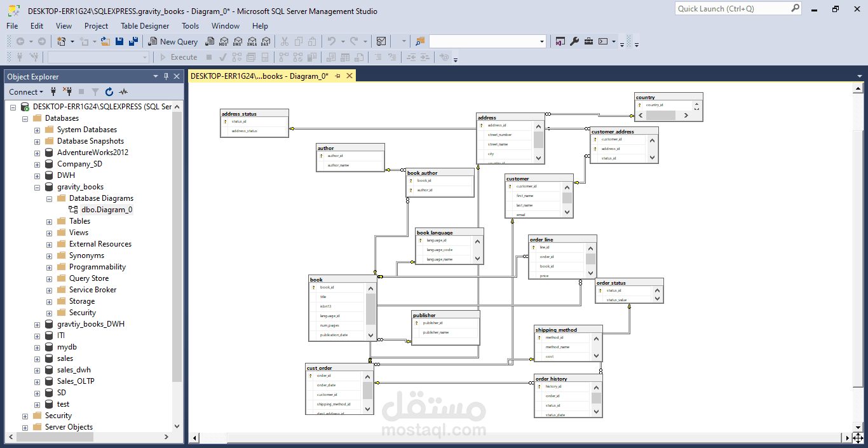Click the Disconnect plug icon in Object Explorer
868x448 pixels.
(x=67, y=92)
